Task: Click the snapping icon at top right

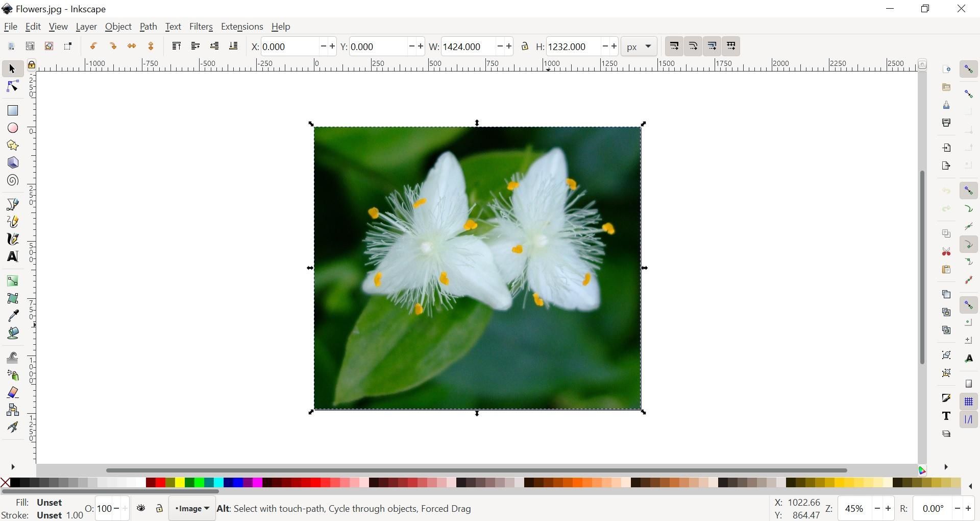Action: 969,68
